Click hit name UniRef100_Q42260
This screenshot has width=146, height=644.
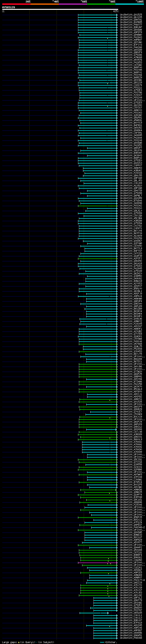click(131, 105)
